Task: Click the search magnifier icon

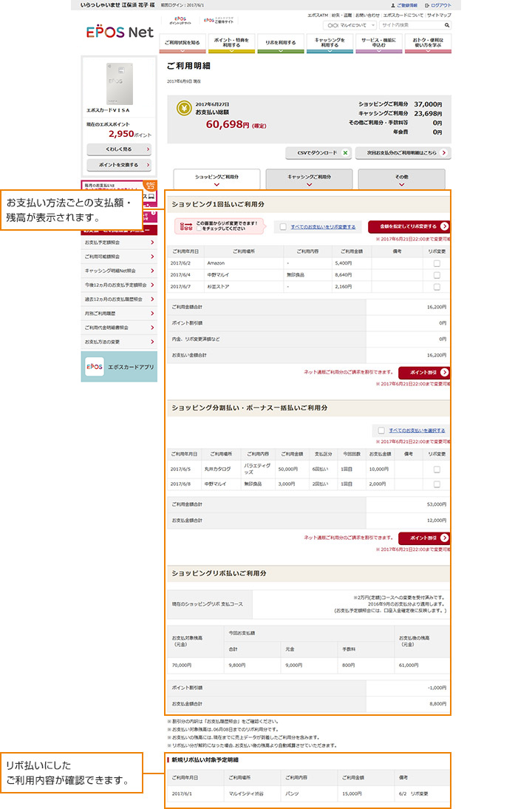Action: 447,25
